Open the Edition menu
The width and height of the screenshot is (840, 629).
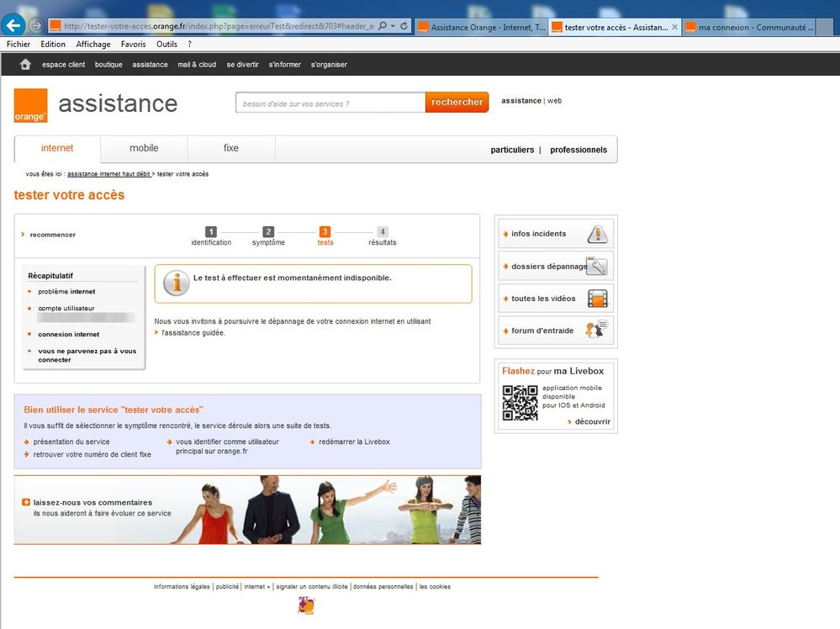coord(53,44)
